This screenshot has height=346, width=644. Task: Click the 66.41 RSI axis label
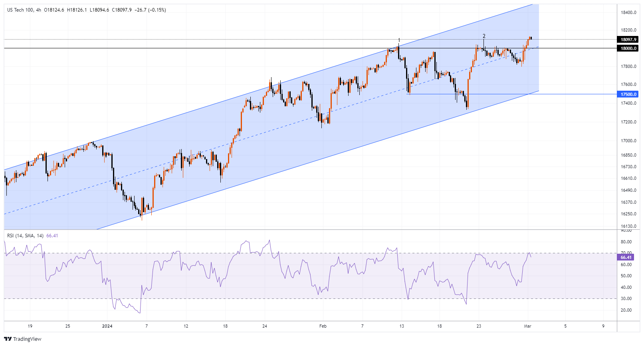tap(626, 258)
